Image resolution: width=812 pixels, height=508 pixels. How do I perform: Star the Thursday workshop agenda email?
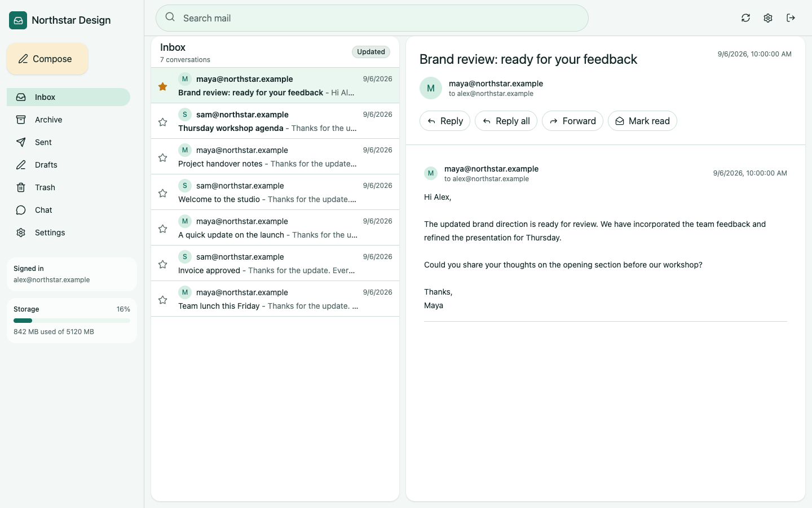(x=162, y=122)
